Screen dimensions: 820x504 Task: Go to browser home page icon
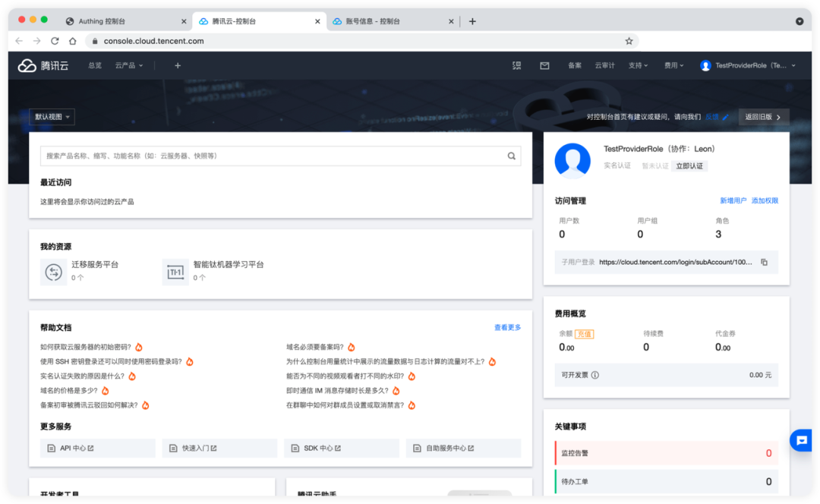click(73, 41)
